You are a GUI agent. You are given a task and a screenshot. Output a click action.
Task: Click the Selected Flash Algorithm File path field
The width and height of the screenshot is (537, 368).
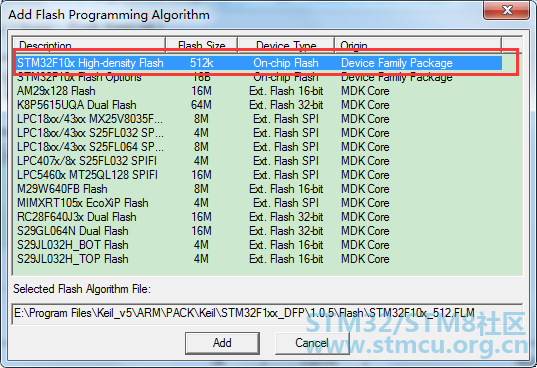point(266,313)
